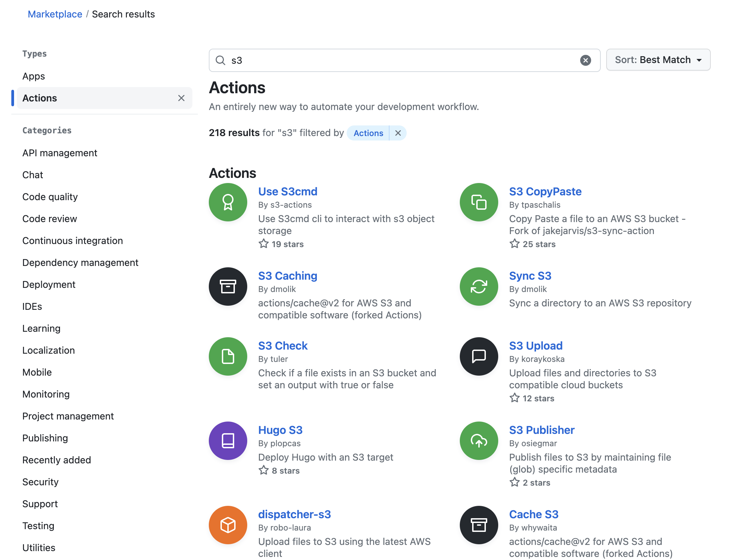Clear the s3 search query with X
This screenshot has width=742, height=560.
point(586,60)
